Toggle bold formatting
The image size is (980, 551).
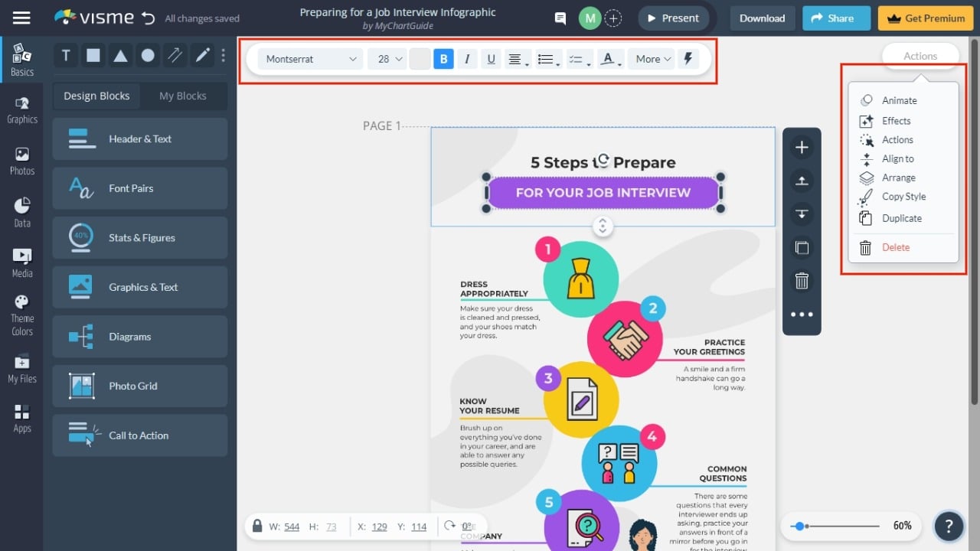coord(443,59)
